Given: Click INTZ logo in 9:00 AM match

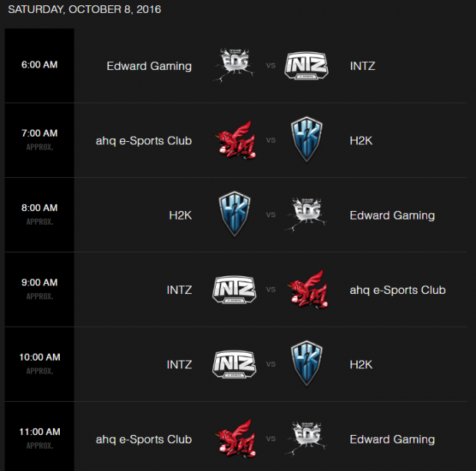Looking at the screenshot, I should point(233,290).
